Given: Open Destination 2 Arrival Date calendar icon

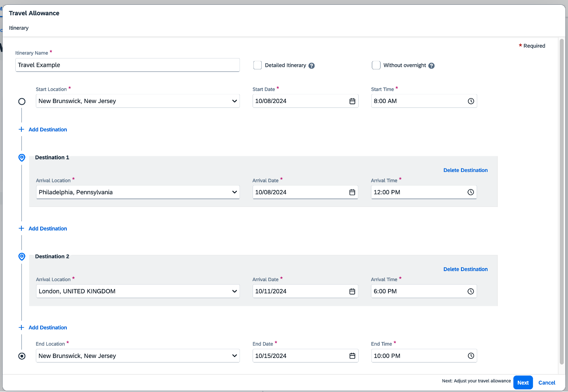Looking at the screenshot, I should click(352, 291).
